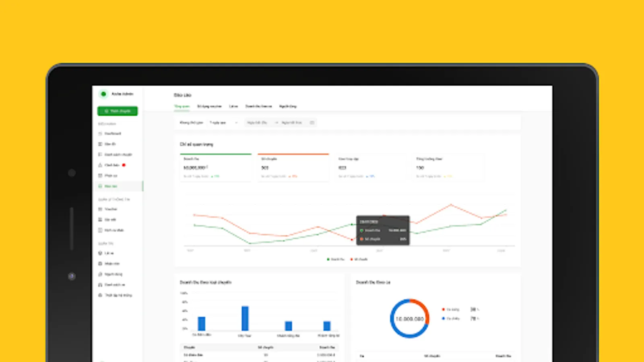Click the globe icon in sidebar

(100, 253)
